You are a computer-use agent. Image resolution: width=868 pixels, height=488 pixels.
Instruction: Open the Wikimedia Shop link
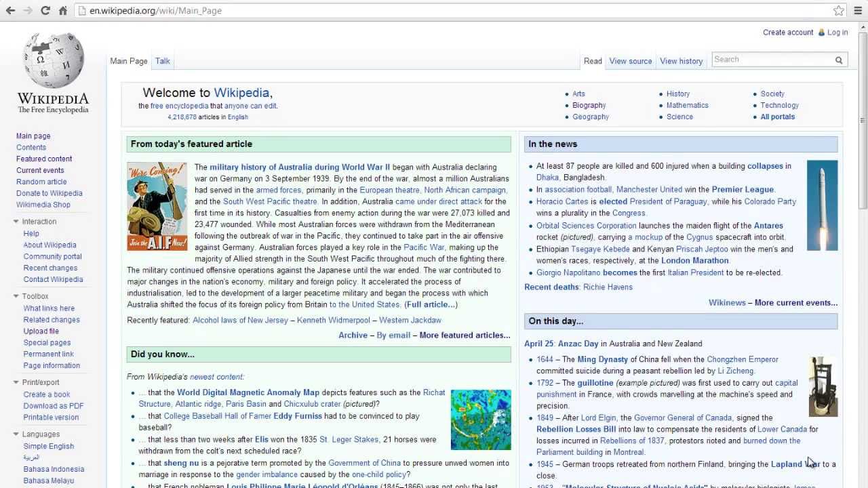click(43, 205)
